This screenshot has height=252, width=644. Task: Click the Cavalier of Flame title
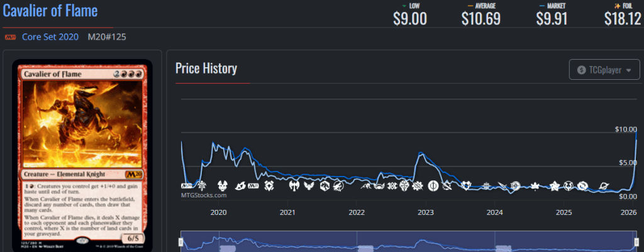point(50,12)
